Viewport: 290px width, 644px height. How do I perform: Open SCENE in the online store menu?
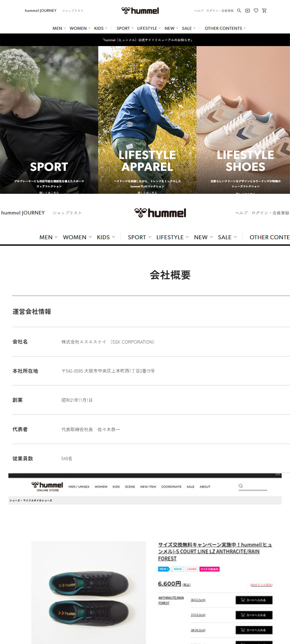130,487
